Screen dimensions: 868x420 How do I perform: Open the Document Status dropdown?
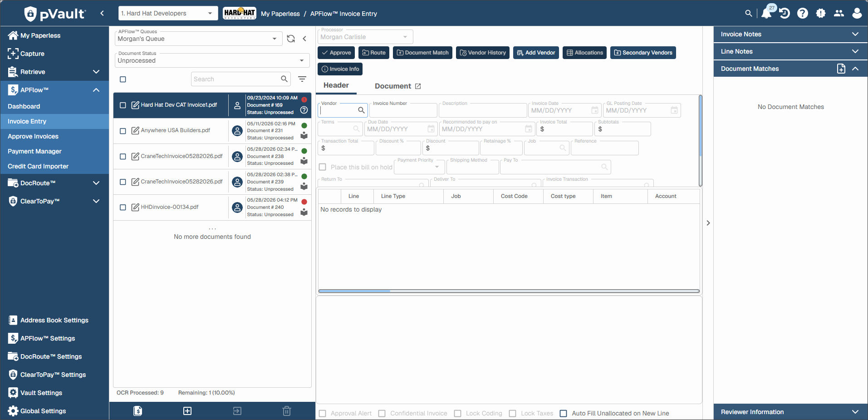point(212,60)
